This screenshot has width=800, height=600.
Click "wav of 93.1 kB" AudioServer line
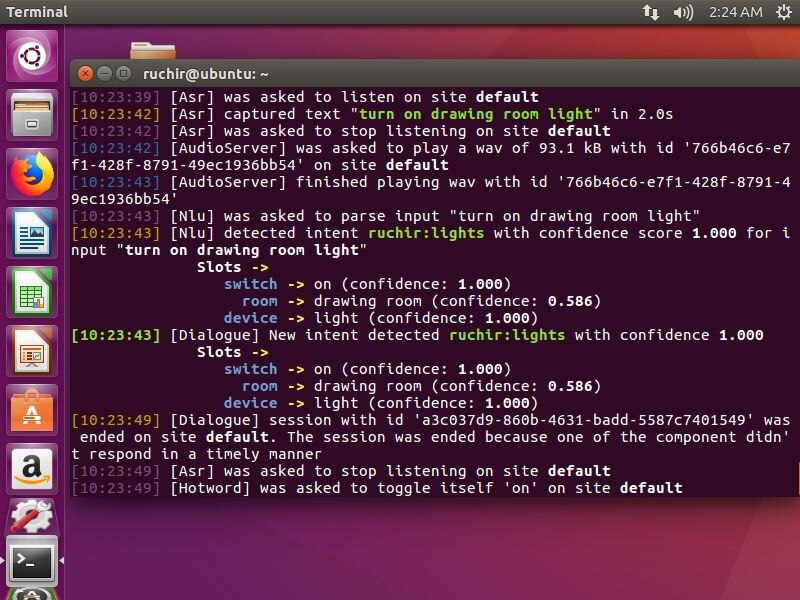click(x=431, y=157)
